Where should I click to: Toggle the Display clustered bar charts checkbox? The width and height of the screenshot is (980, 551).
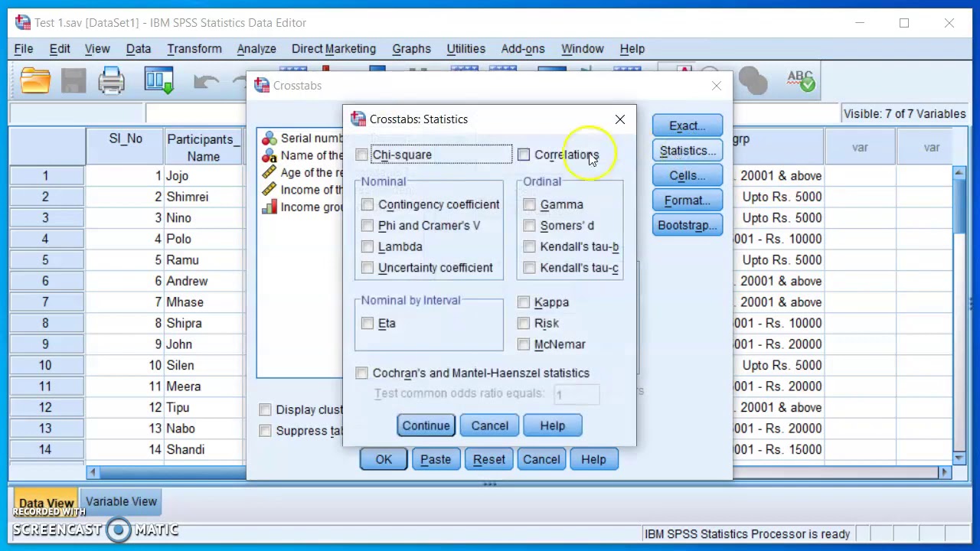point(265,409)
